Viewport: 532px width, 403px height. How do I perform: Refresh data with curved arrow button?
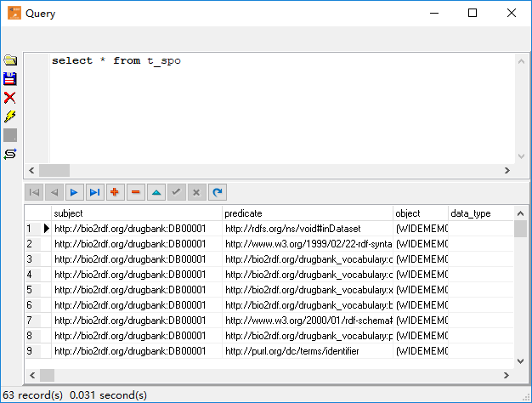[218, 192]
